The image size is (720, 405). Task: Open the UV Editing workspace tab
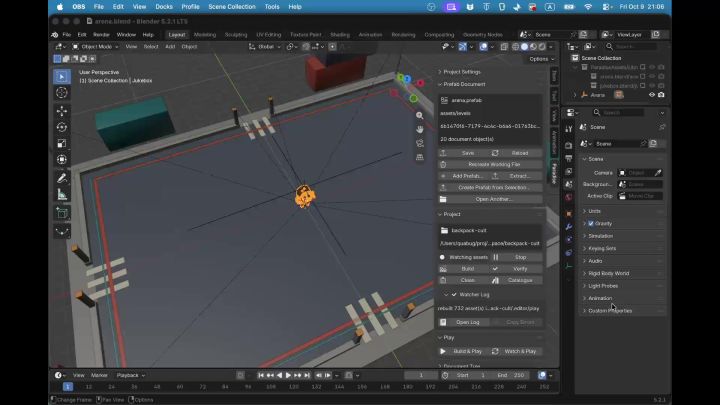[x=269, y=35]
